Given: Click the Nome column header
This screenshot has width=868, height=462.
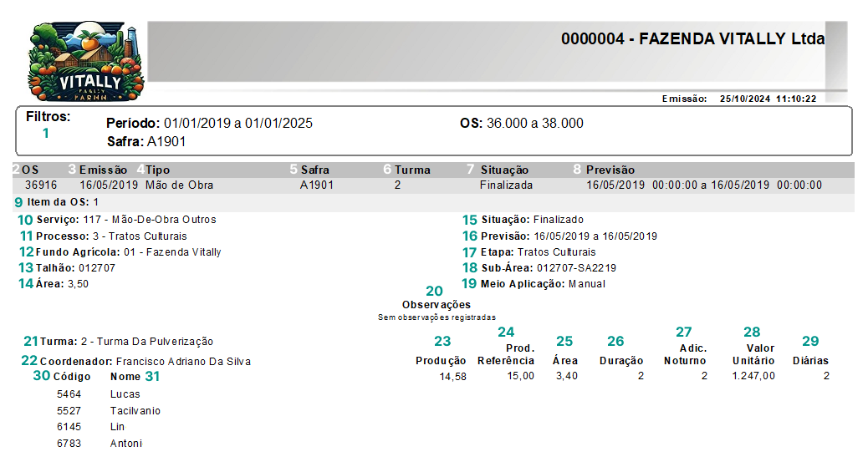Looking at the screenshot, I should coord(125,377).
